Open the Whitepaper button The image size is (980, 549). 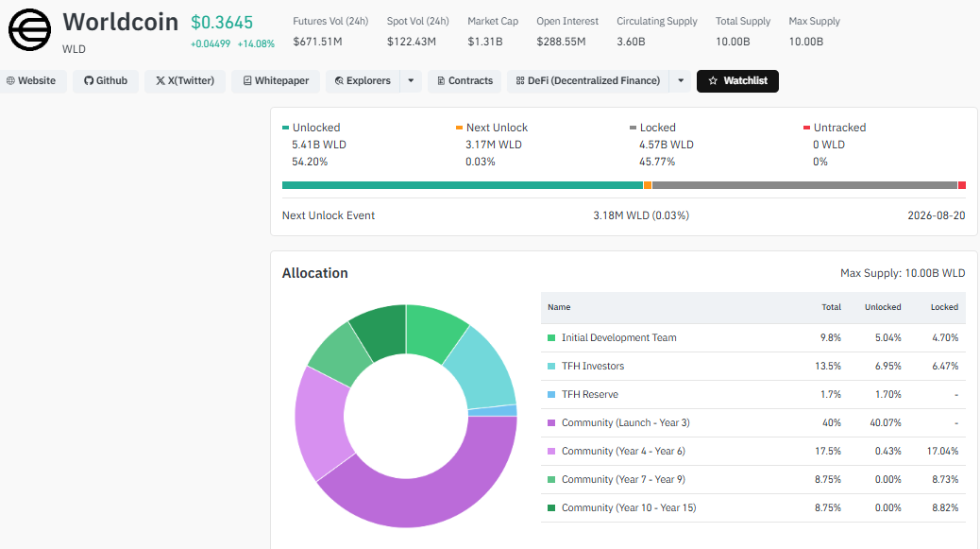(276, 80)
